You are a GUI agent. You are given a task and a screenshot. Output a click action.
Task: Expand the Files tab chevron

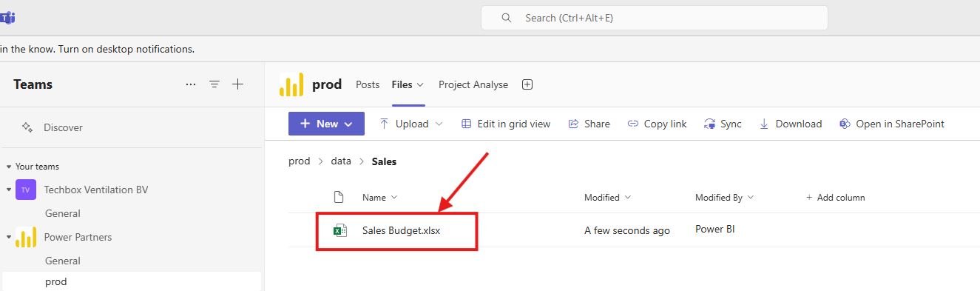[421, 85]
